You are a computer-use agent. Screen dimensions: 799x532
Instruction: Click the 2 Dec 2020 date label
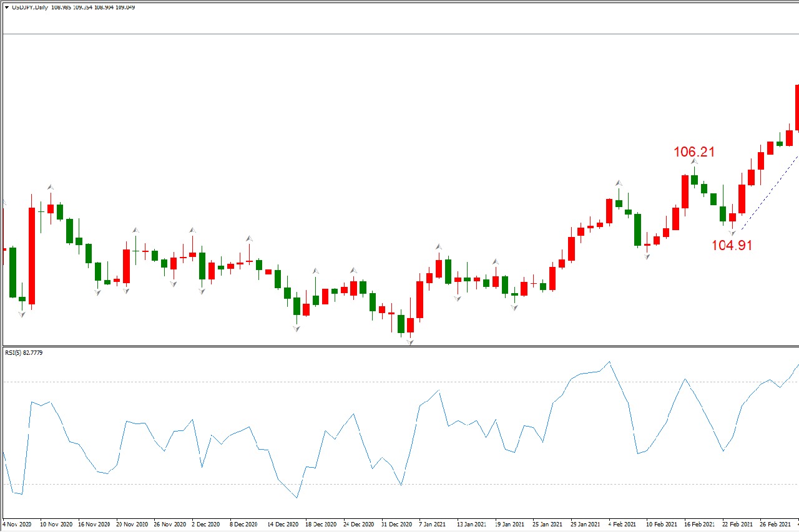pyautogui.click(x=205, y=525)
